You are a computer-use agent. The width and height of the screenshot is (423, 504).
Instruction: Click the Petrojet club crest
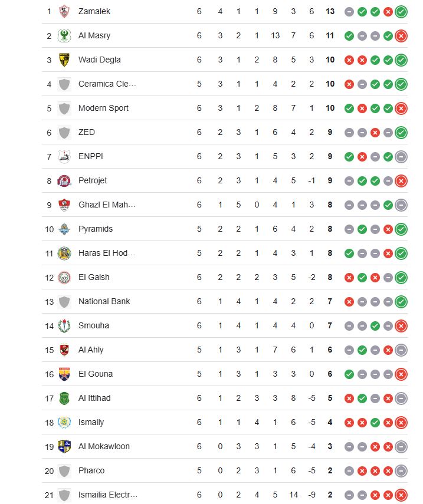64,181
